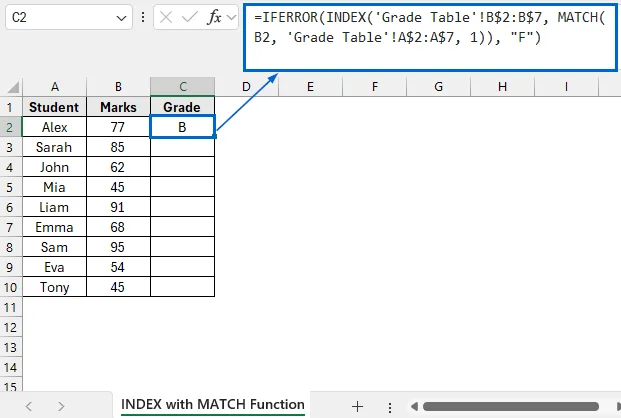The image size is (621, 418).
Task: Select cell containing Alex
Action: tap(54, 127)
